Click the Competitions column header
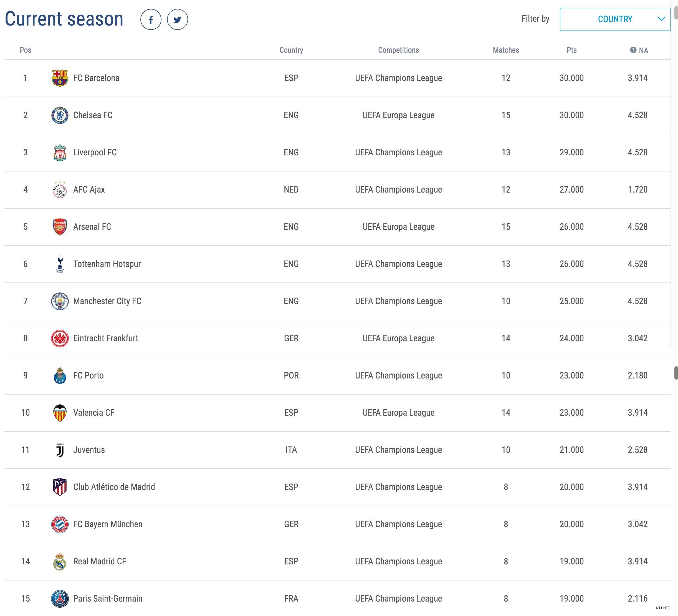Viewport: 678px width, 616px height. (399, 50)
